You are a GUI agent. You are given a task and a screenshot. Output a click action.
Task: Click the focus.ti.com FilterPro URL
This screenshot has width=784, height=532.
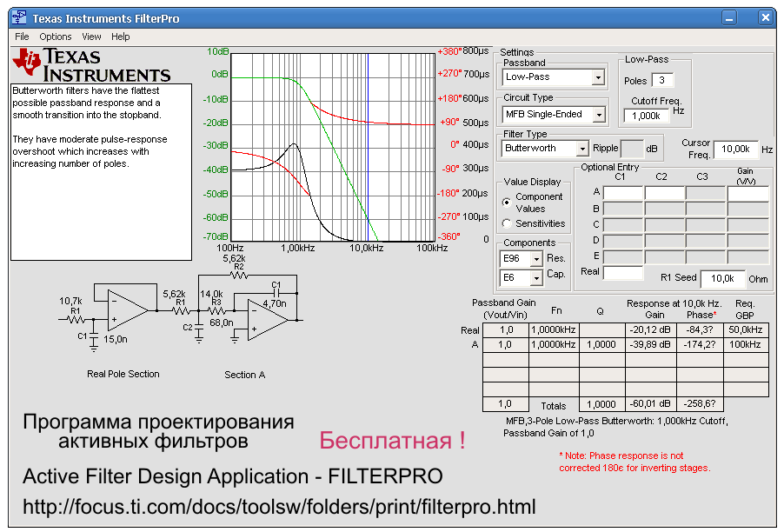(279, 507)
